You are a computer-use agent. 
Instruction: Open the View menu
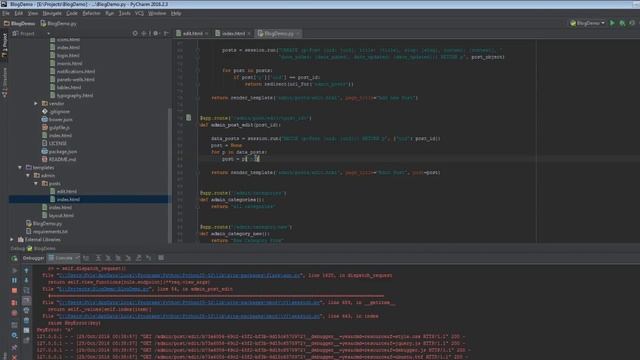[33, 13]
